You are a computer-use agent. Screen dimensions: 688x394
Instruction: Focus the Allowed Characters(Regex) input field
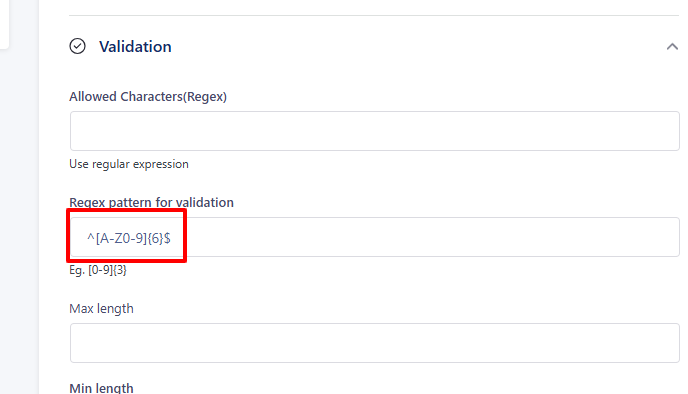pyautogui.click(x=375, y=131)
